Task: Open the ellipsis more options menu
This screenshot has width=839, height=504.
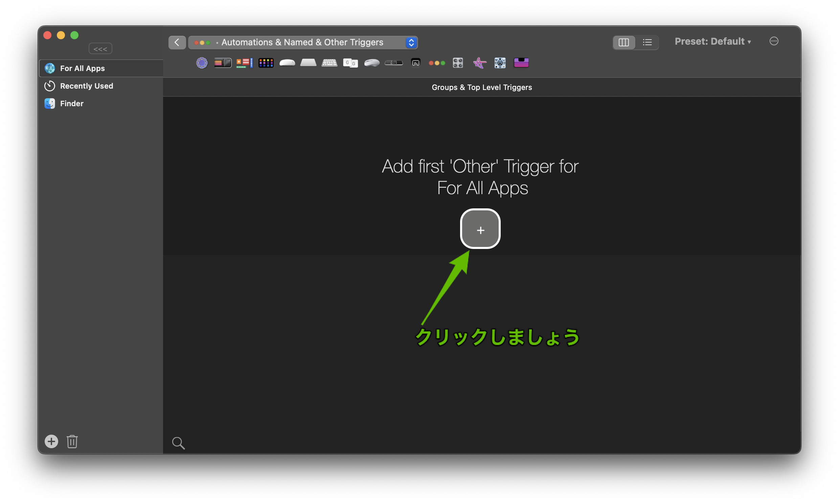Action: (773, 41)
